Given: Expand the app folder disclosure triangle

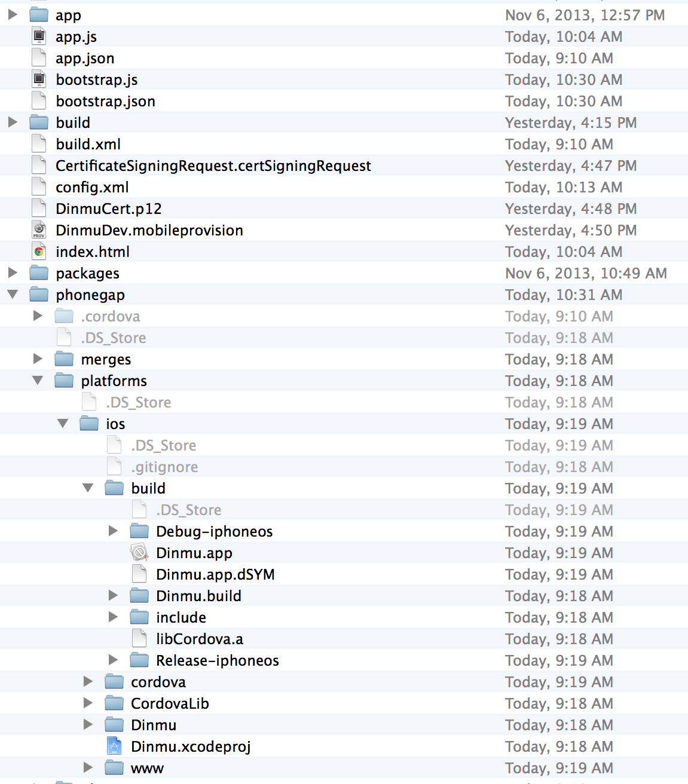Looking at the screenshot, I should 13,14.
